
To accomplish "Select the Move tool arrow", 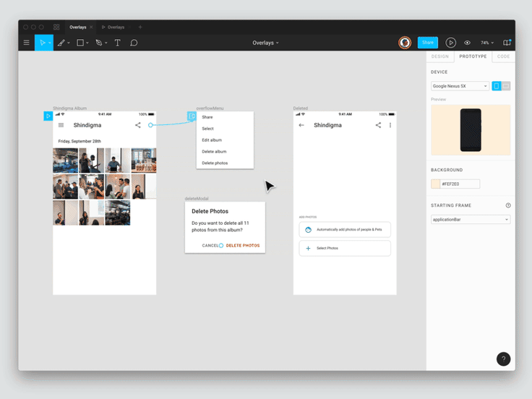I will 43,43.
